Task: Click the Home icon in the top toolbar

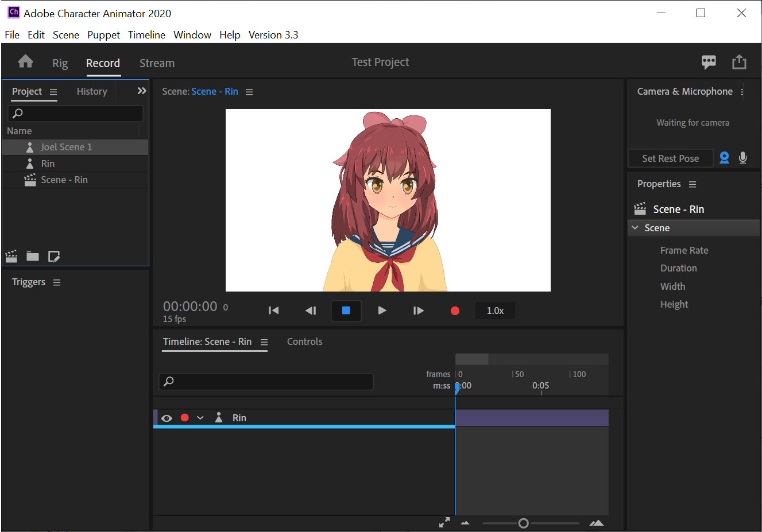Action: pyautogui.click(x=25, y=62)
